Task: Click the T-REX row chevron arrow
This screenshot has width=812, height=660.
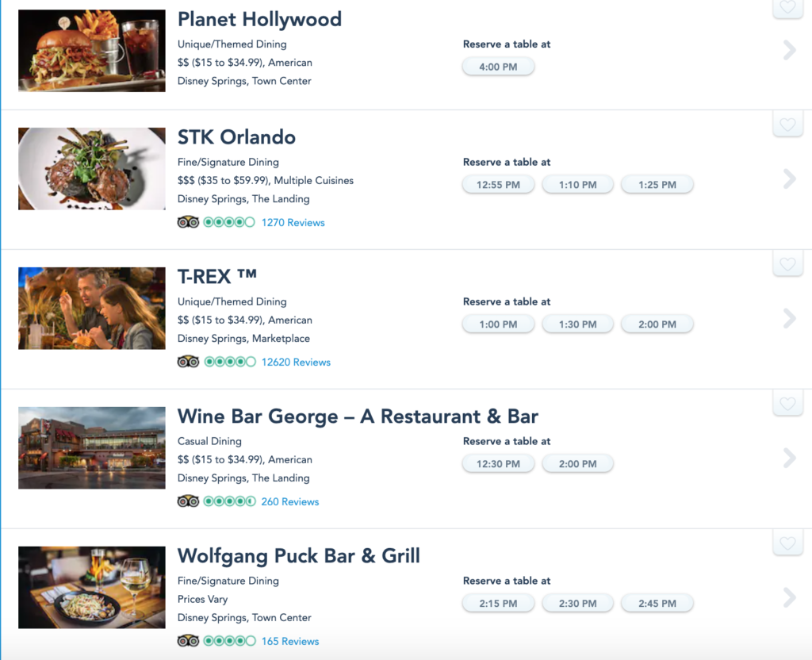Action: (789, 319)
